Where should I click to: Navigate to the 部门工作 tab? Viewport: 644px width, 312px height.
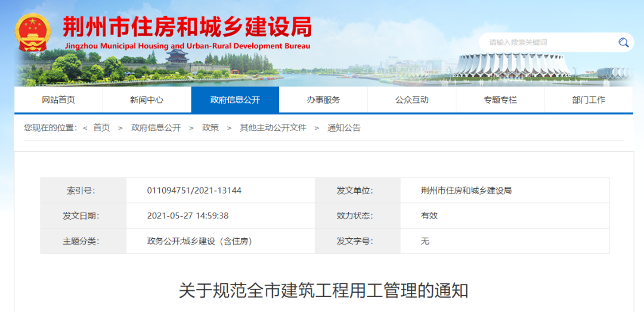coord(589,100)
